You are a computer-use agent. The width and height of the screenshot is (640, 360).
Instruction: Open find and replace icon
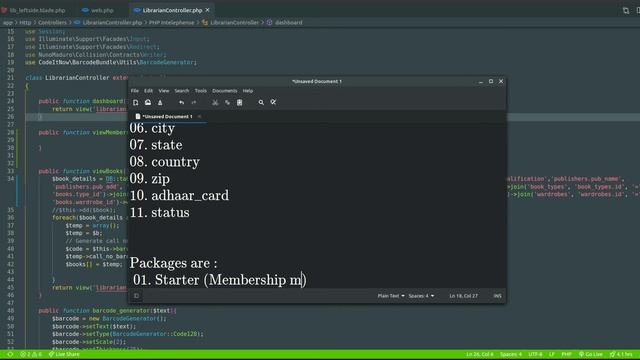[x=273, y=102]
